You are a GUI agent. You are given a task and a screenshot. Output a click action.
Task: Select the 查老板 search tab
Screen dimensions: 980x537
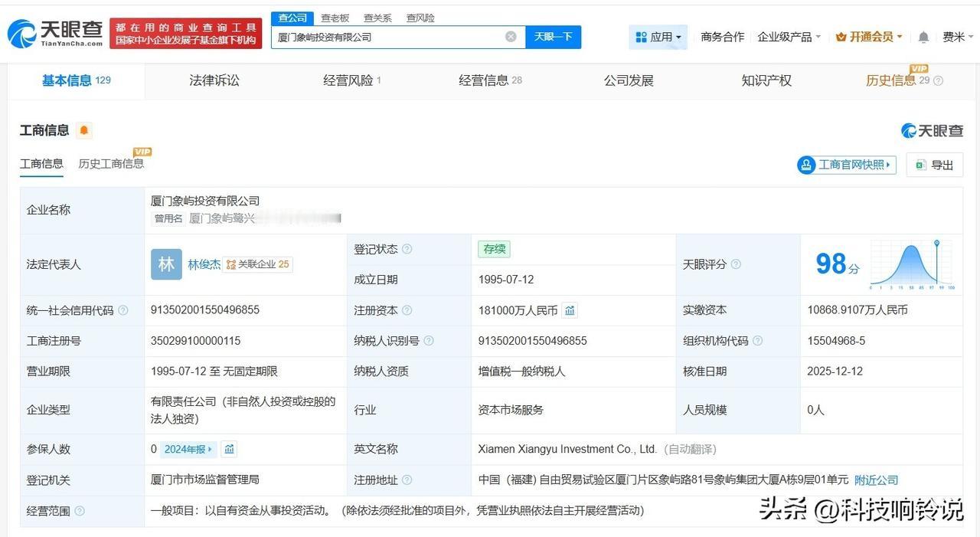pos(335,18)
